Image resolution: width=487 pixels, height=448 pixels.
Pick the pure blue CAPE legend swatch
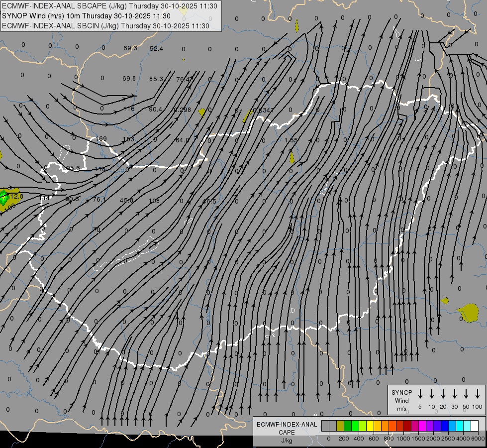pos(445,426)
